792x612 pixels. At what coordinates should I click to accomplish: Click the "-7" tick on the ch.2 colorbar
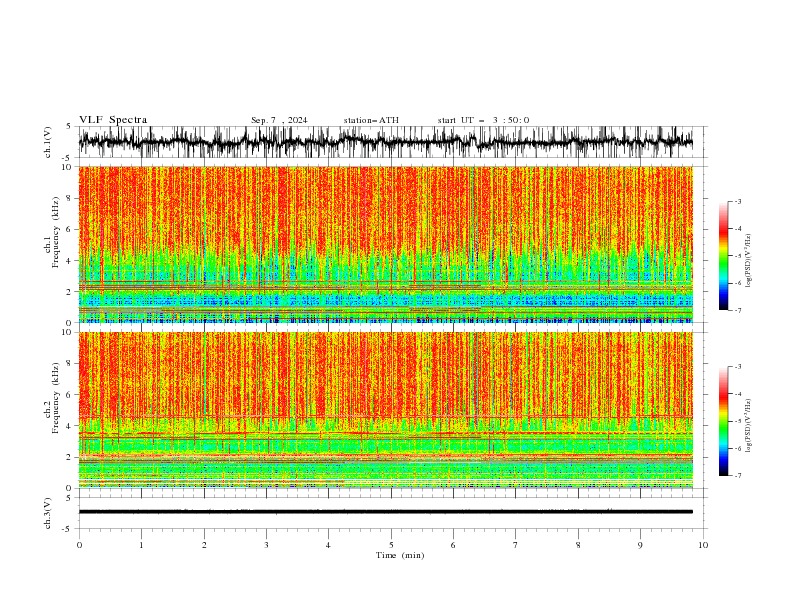coord(738,475)
